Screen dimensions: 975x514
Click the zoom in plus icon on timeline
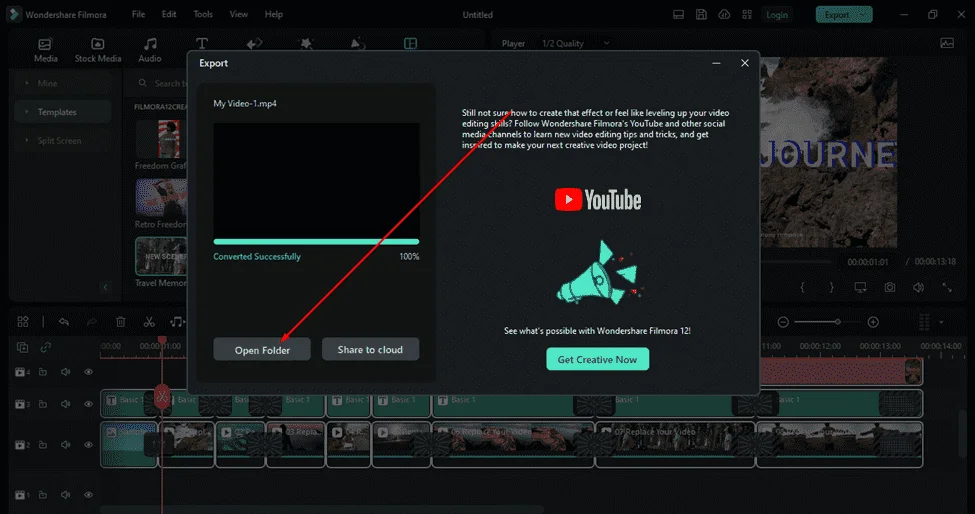pyautogui.click(x=873, y=322)
